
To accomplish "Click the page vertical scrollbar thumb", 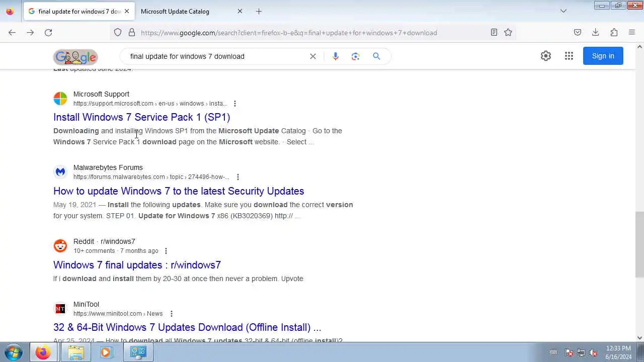I will point(639,244).
